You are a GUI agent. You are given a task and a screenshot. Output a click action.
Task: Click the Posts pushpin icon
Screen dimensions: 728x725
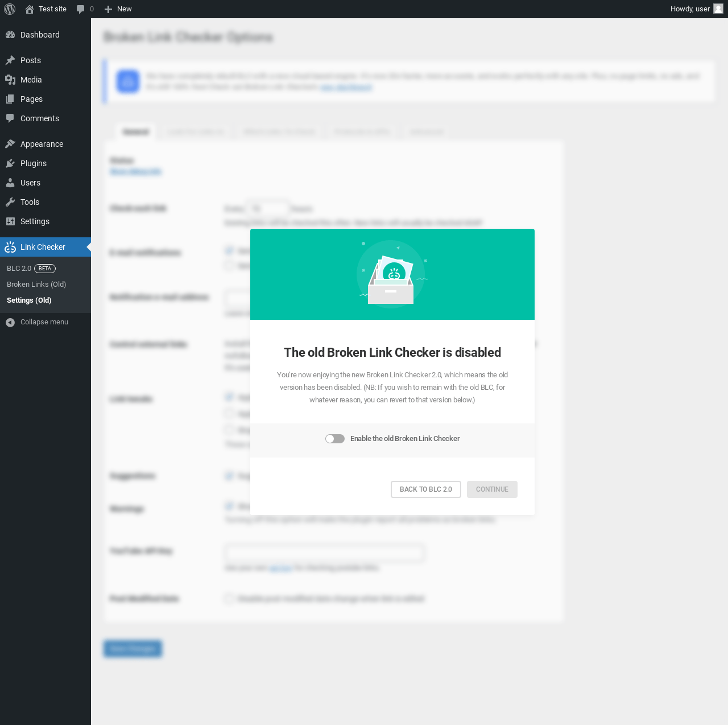coord(10,60)
